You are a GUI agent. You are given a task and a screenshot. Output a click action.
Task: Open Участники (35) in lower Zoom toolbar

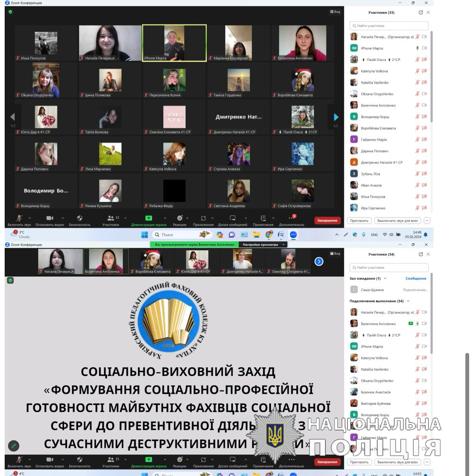pyautogui.click(x=111, y=462)
